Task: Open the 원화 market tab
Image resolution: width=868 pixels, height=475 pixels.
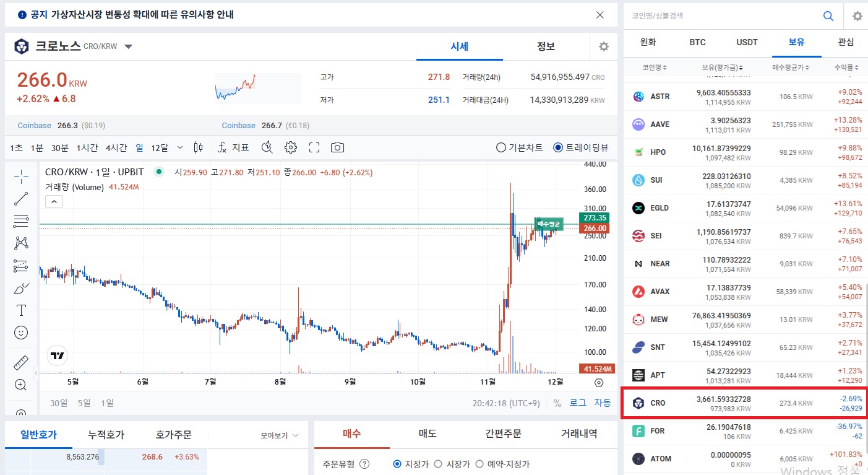Action: 648,42
